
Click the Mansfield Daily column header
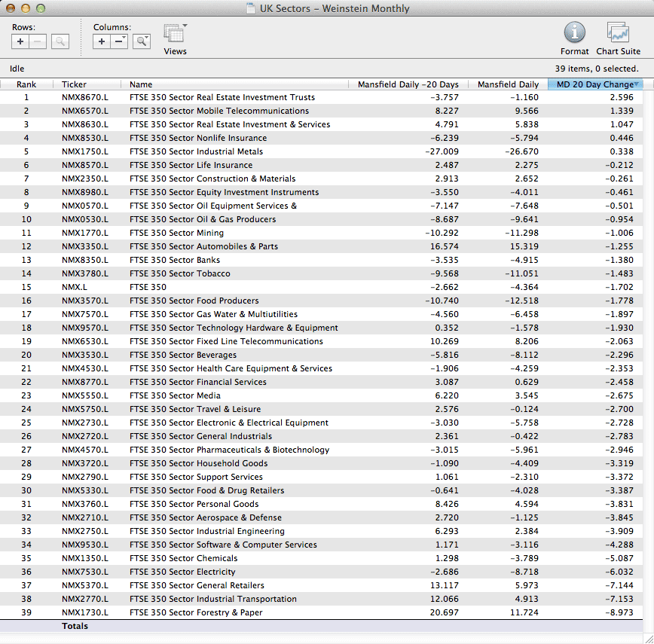(x=508, y=84)
